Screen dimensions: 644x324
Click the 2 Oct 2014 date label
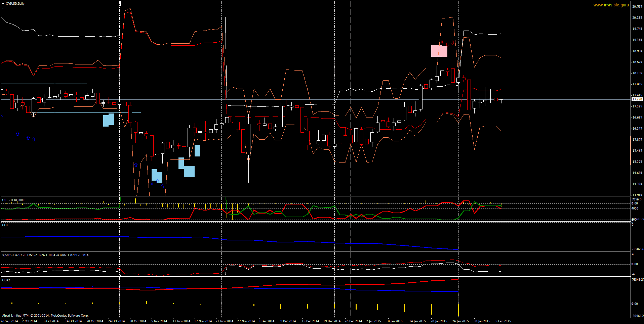(30, 321)
